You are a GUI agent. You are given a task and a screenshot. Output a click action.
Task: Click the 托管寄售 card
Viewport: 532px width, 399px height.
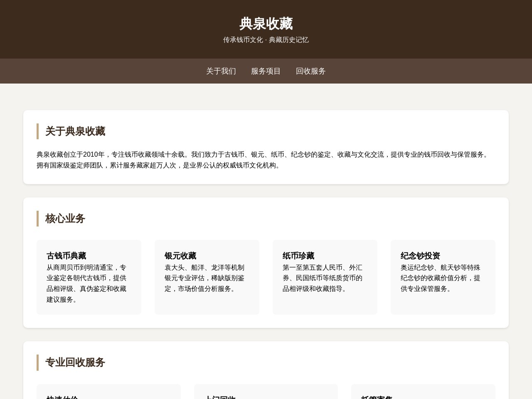(x=423, y=393)
